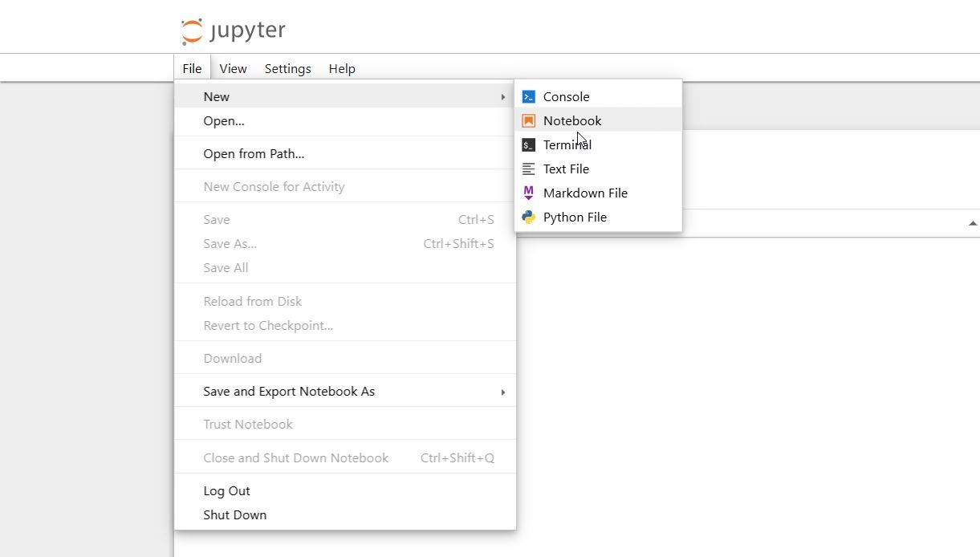The width and height of the screenshot is (980, 557).
Task: Select the Console icon in the New submenu
Action: tap(528, 96)
